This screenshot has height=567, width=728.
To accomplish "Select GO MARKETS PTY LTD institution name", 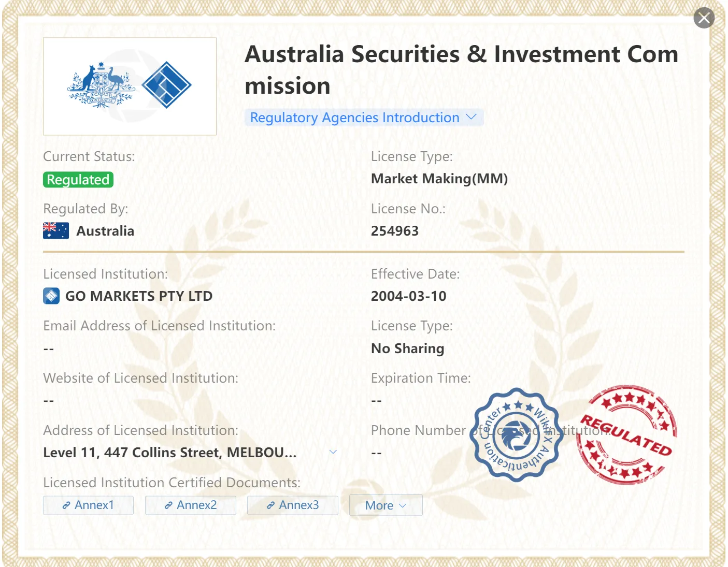I will pyautogui.click(x=139, y=296).
